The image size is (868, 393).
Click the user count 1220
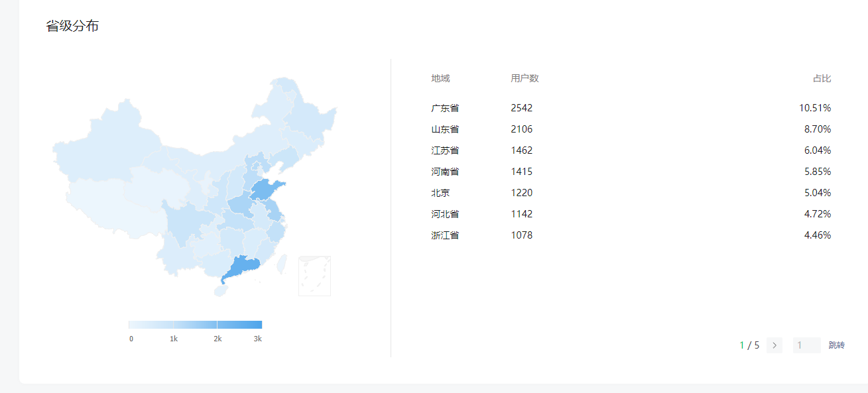(x=522, y=193)
